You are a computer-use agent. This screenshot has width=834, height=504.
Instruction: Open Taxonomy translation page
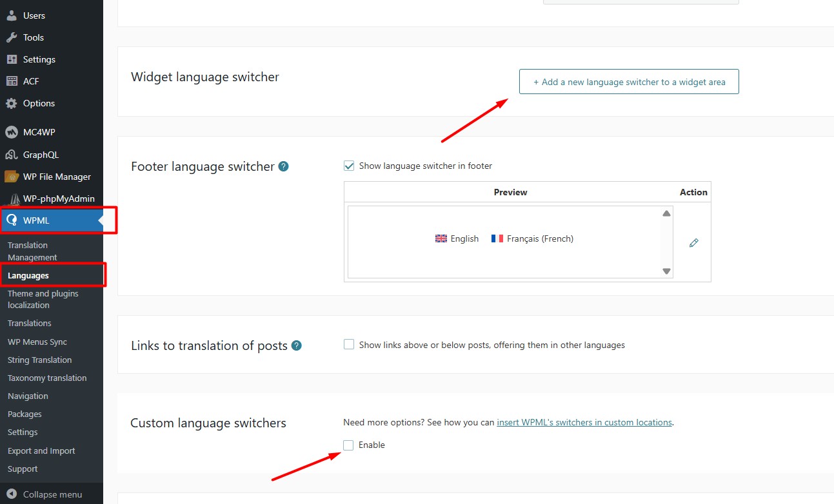(47, 378)
